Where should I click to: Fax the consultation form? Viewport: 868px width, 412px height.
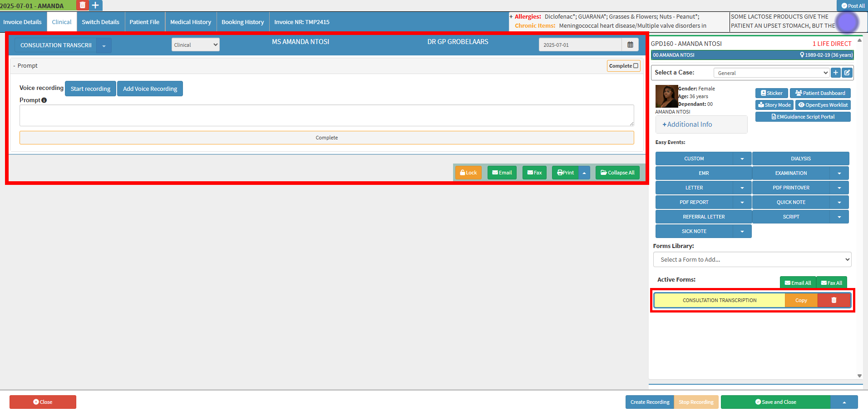535,173
